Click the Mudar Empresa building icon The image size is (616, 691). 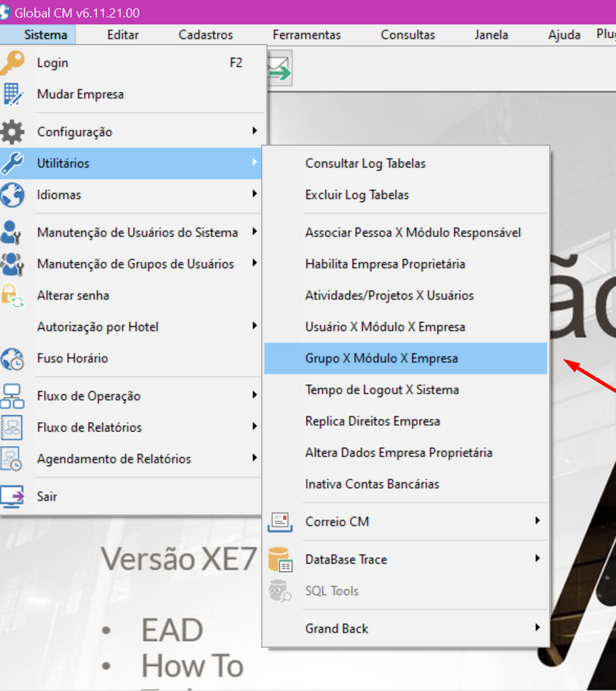[13, 94]
